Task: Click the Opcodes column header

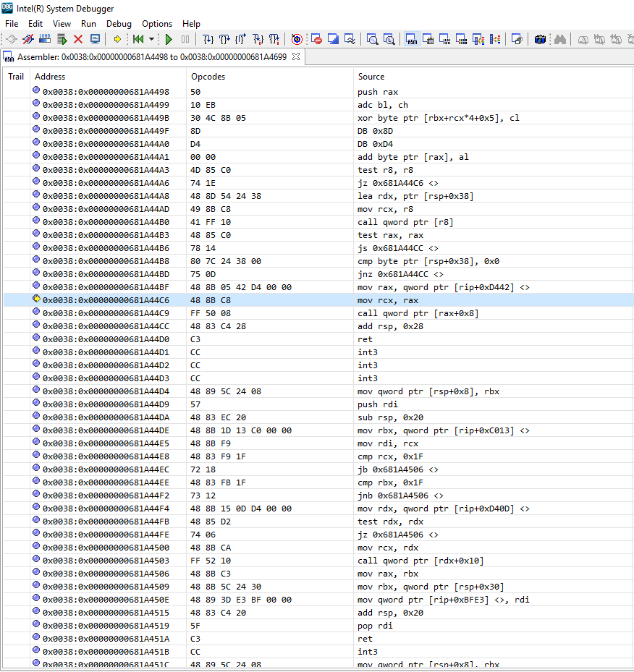Action: point(208,76)
